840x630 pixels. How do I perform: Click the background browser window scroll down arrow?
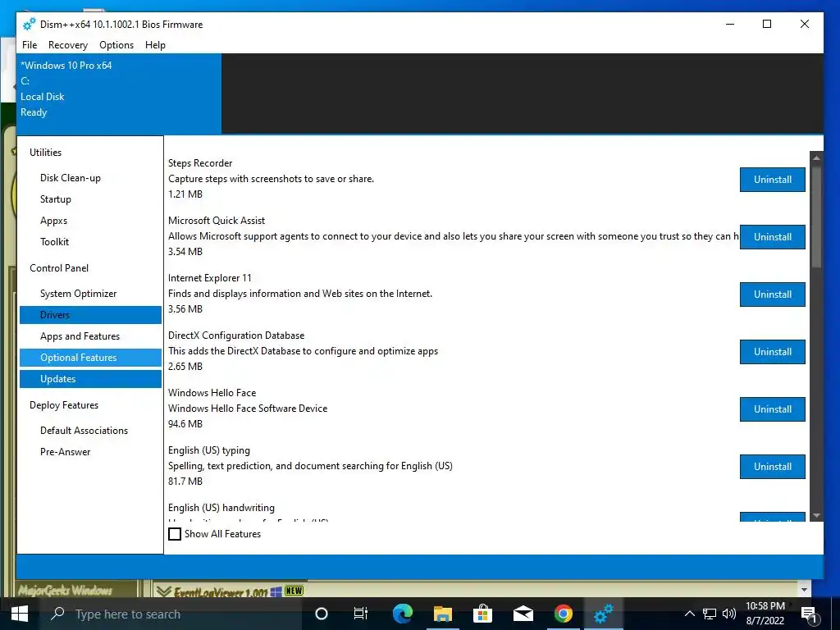[x=804, y=590]
